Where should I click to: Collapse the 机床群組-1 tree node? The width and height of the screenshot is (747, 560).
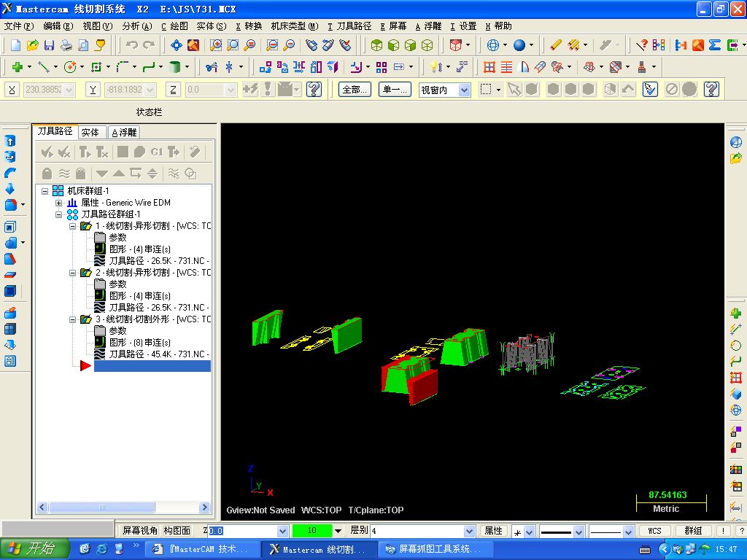tap(44, 191)
